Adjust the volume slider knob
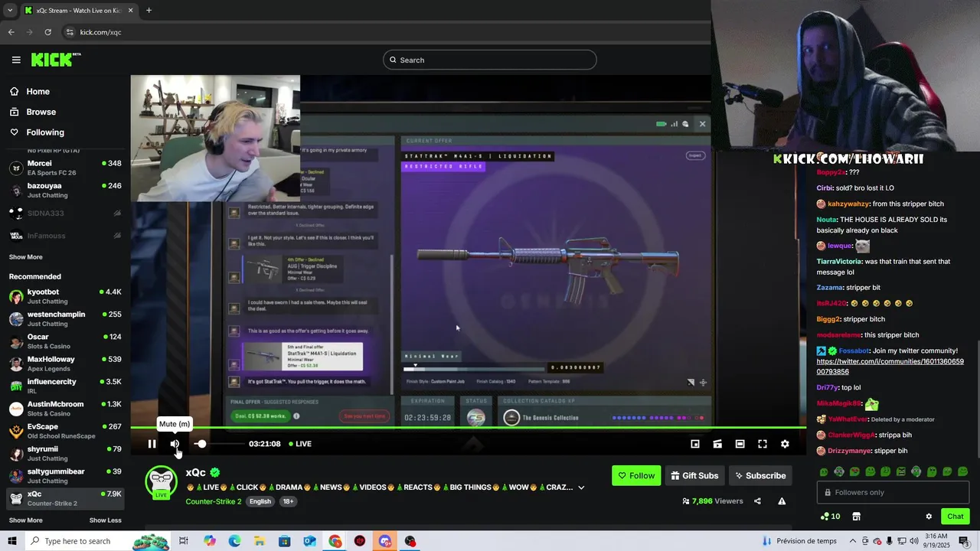980x551 pixels. pyautogui.click(x=201, y=444)
